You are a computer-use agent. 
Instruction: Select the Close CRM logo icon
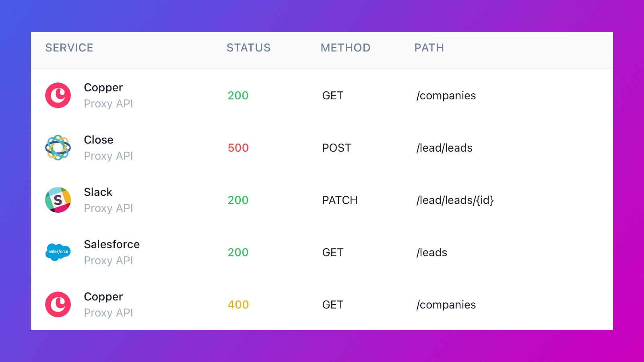click(58, 148)
